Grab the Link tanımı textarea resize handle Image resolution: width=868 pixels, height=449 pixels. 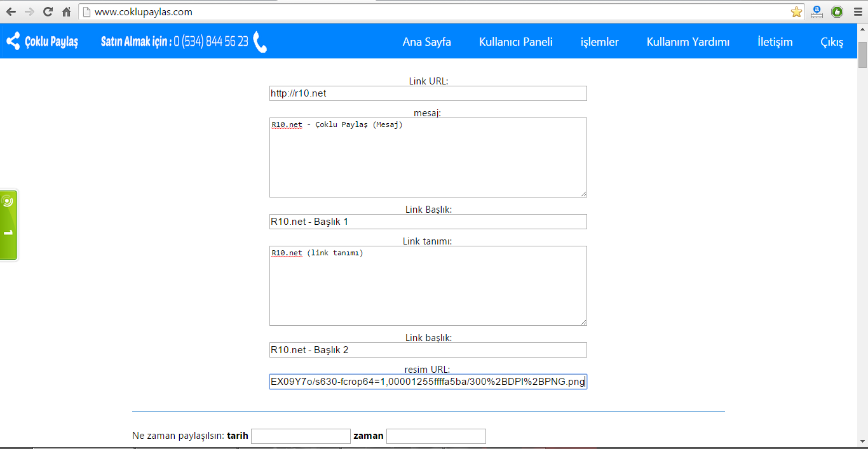[x=582, y=321]
